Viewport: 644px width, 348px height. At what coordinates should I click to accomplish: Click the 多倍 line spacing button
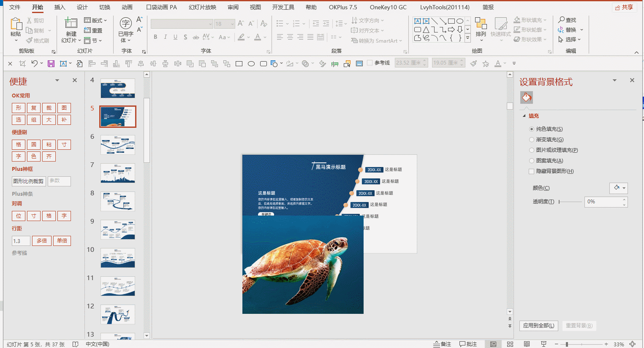point(42,241)
